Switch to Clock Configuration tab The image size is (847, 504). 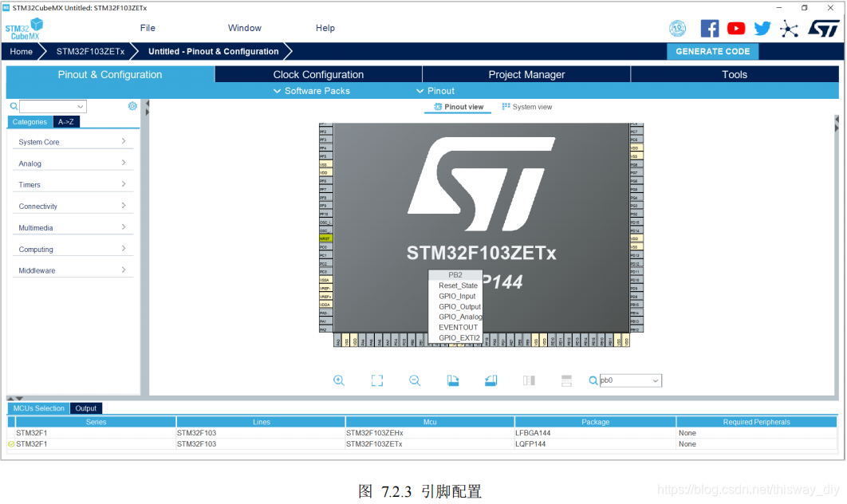tap(318, 74)
